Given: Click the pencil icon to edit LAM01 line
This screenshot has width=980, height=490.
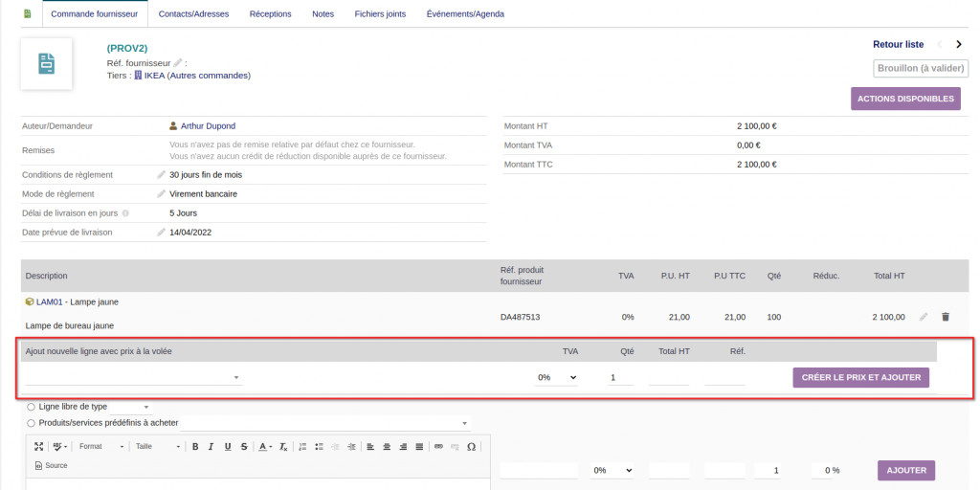Looking at the screenshot, I should (924, 317).
